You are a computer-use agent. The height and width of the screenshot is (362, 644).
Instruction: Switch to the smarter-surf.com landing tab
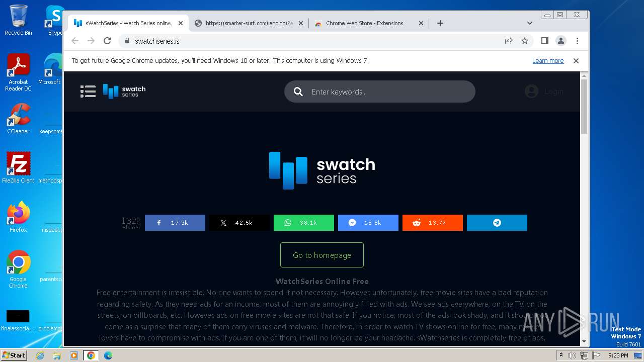coord(250,23)
